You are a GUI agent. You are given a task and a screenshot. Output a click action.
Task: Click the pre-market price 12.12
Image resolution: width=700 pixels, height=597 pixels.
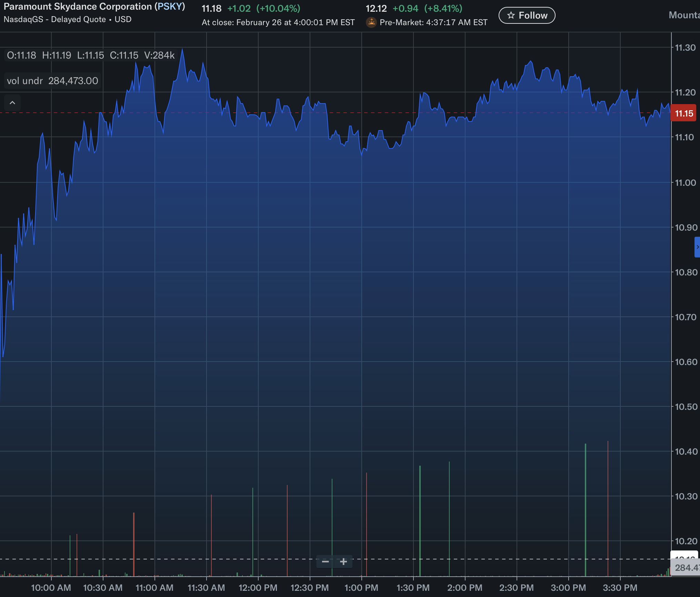tap(376, 8)
